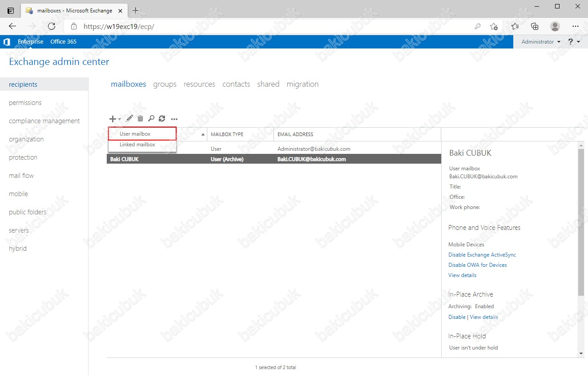View details of In-Place Archive
Screen dimensions: 588x382
click(x=484, y=317)
